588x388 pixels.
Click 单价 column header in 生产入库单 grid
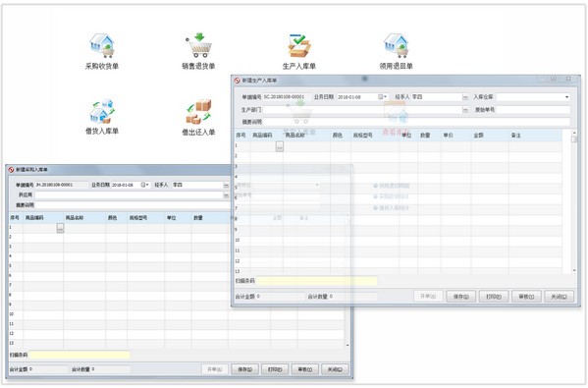(x=455, y=136)
